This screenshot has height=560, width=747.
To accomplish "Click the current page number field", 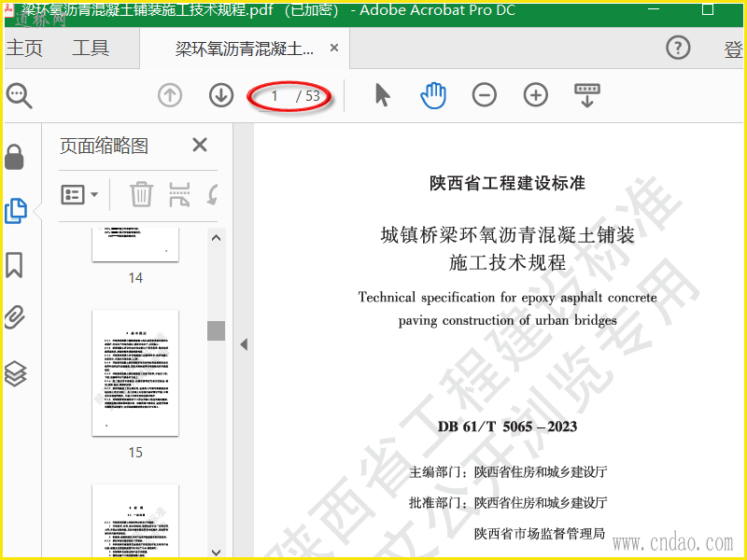I will click(x=275, y=96).
